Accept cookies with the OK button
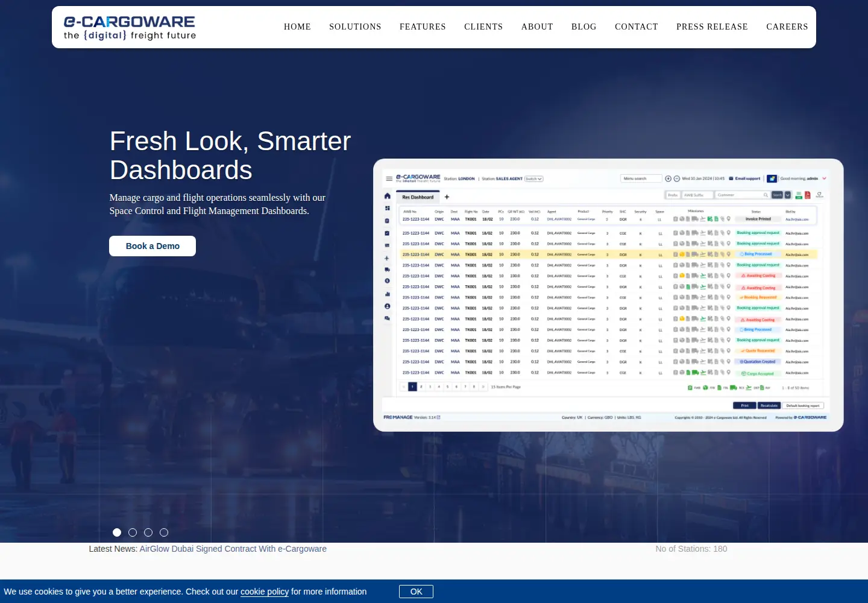 [416, 592]
